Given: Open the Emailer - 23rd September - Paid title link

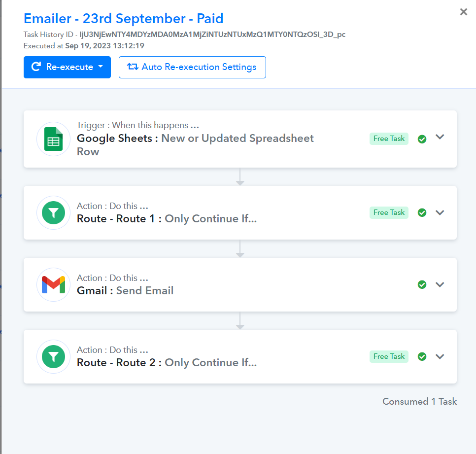Looking at the screenshot, I should 124,19.
